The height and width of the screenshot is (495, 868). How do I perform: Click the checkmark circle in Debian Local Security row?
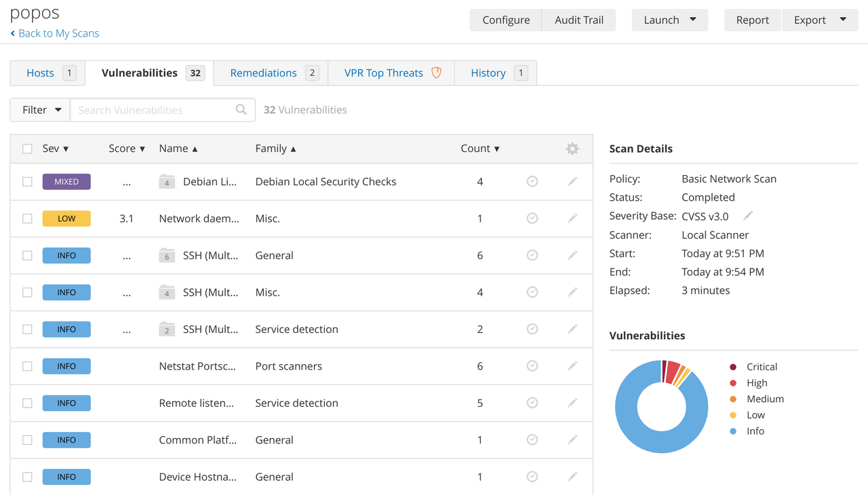[x=532, y=182]
